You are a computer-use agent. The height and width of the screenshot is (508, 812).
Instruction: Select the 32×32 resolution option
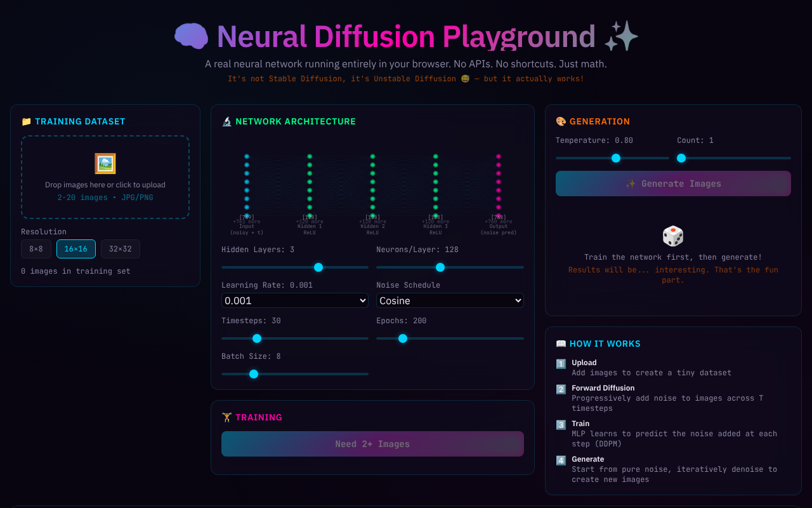(120, 249)
